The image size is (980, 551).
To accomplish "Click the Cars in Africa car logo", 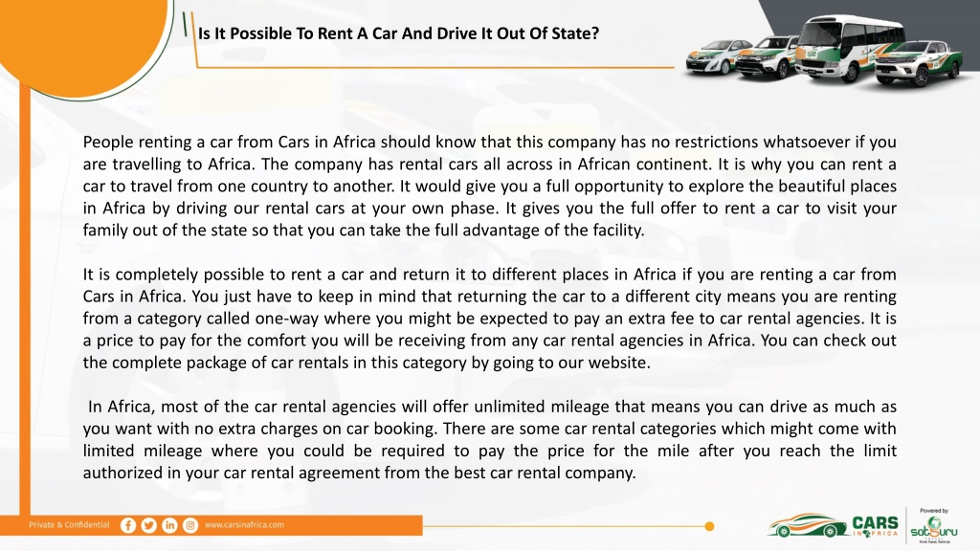I will pos(807,526).
